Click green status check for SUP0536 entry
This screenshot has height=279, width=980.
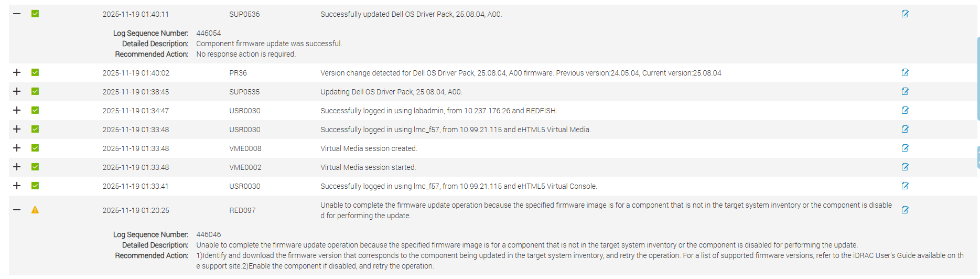tap(35, 14)
